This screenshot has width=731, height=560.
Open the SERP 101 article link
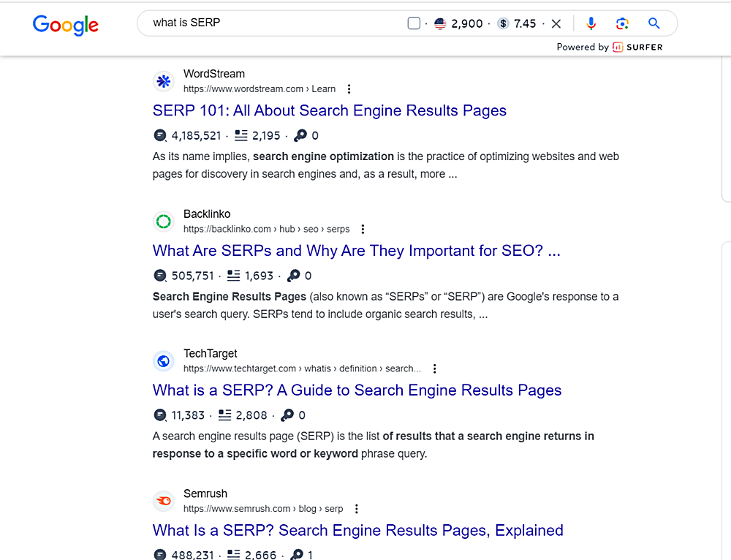329,110
